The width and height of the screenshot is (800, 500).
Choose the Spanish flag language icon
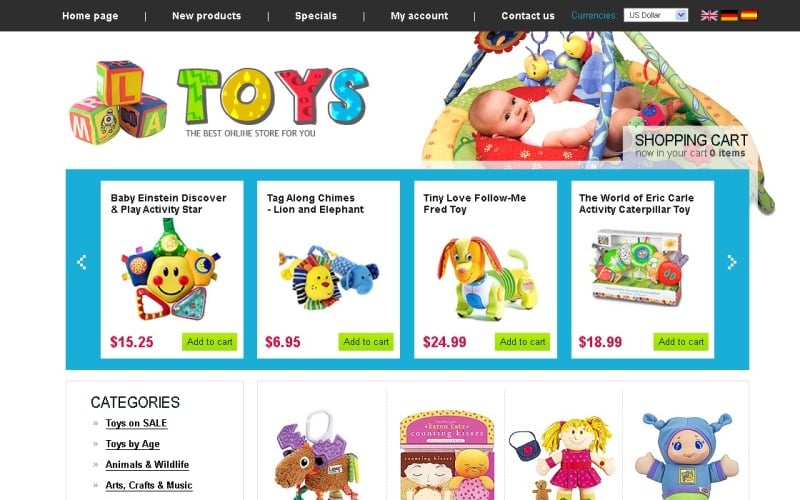(x=749, y=15)
